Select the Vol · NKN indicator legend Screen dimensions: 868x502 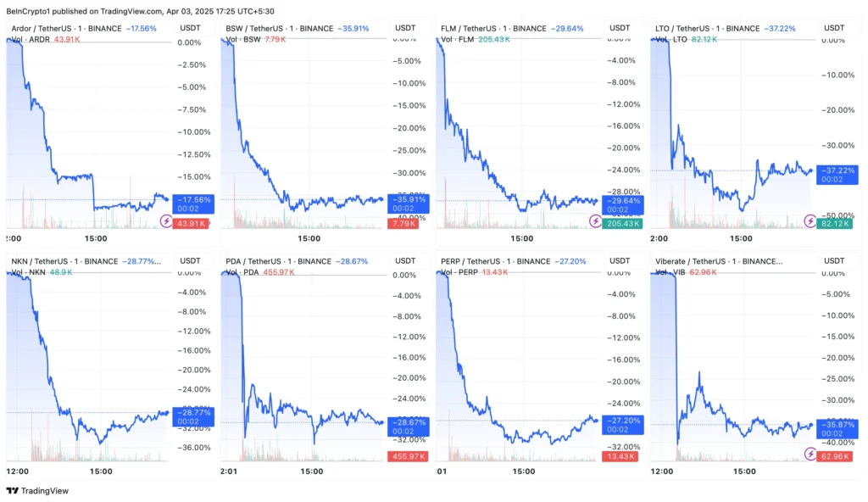(x=29, y=272)
